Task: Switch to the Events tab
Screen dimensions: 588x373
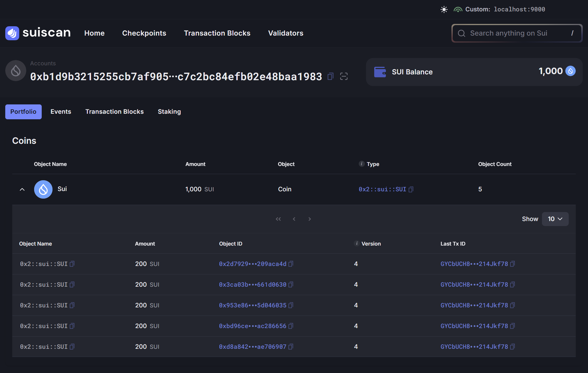Action: pyautogui.click(x=61, y=111)
